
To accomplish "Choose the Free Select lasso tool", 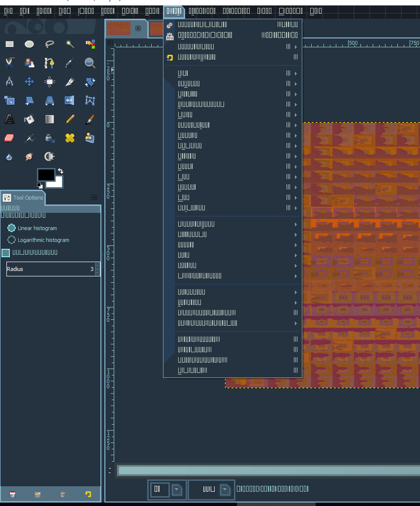I will (49, 44).
